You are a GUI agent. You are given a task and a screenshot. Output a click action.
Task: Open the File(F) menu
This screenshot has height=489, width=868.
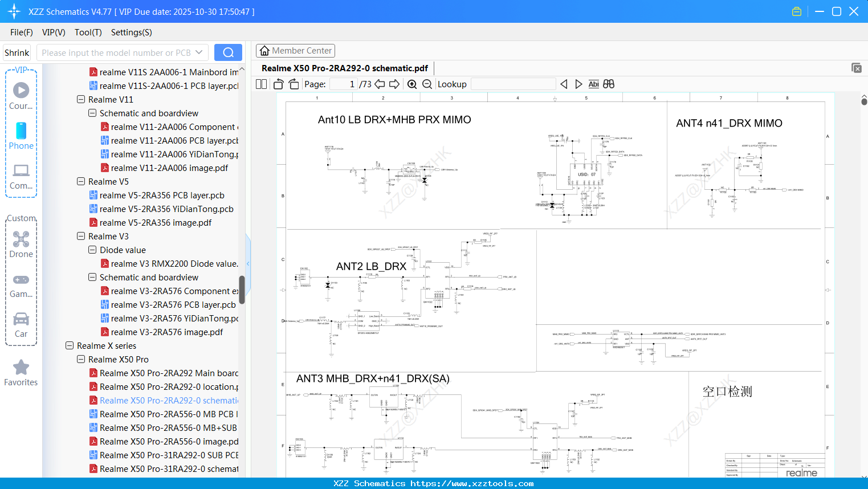22,32
